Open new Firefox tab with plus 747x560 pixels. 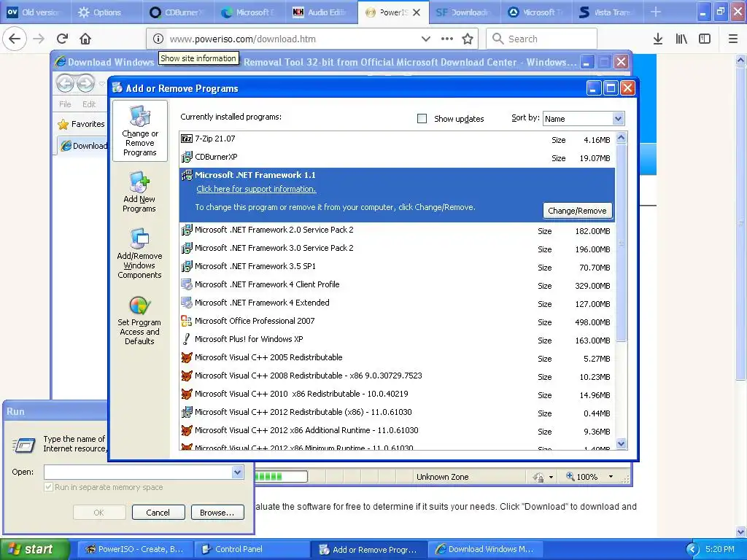coord(656,12)
